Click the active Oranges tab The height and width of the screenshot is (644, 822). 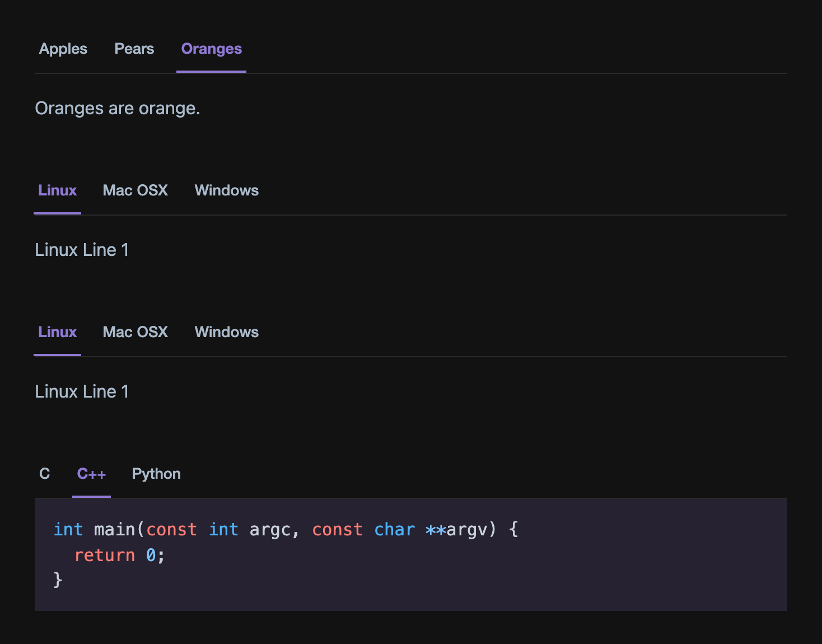point(212,49)
